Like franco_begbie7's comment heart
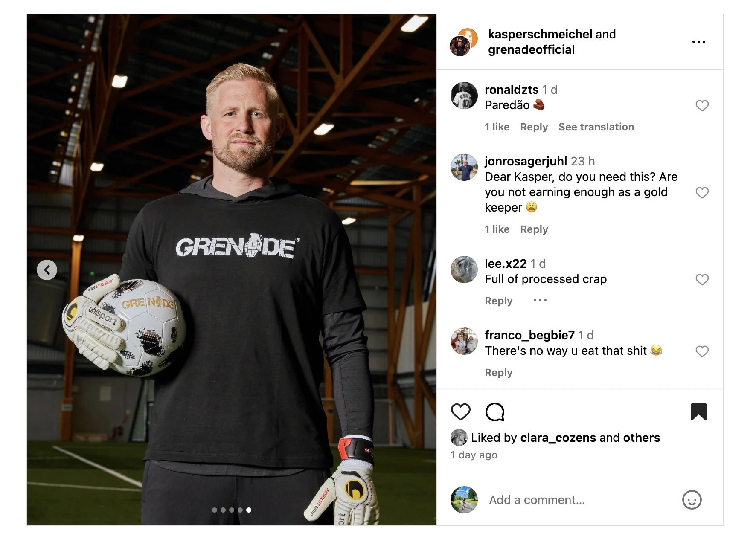The height and width of the screenshot is (539, 756). (x=702, y=351)
